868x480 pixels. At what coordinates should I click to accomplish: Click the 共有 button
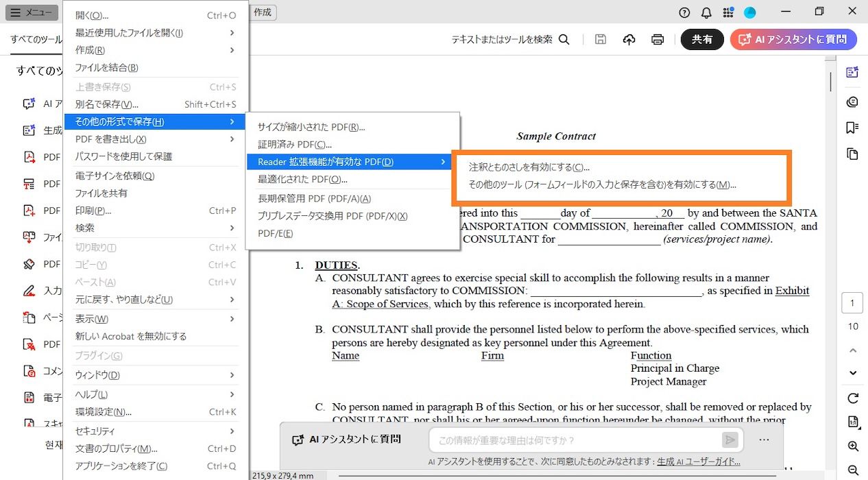tap(702, 39)
